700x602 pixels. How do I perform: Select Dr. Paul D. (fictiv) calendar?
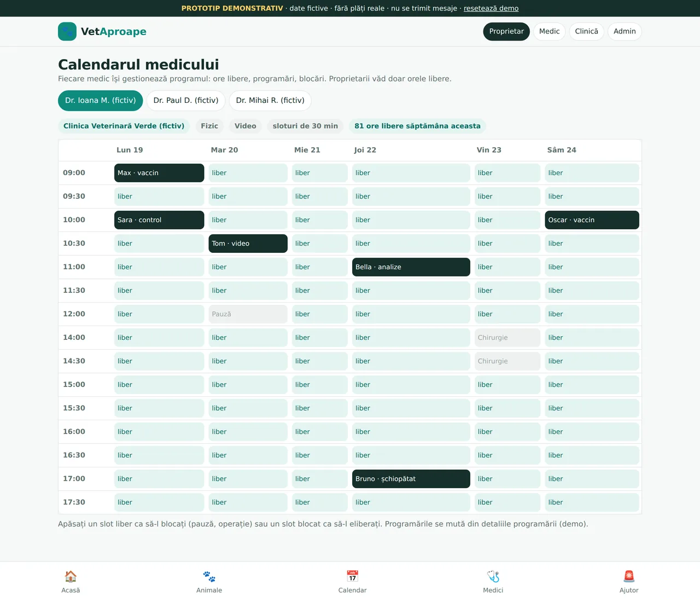(186, 101)
